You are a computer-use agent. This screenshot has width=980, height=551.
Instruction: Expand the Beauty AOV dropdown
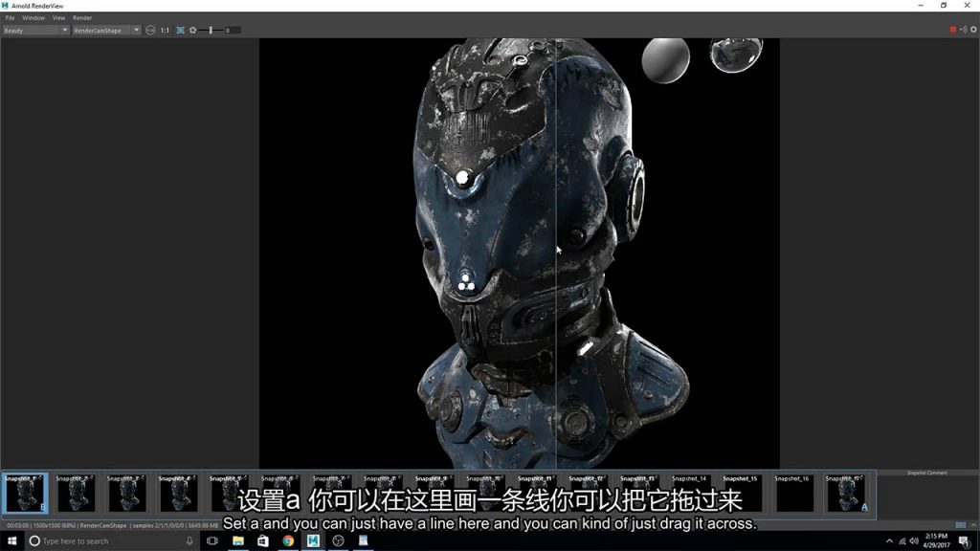click(x=35, y=30)
